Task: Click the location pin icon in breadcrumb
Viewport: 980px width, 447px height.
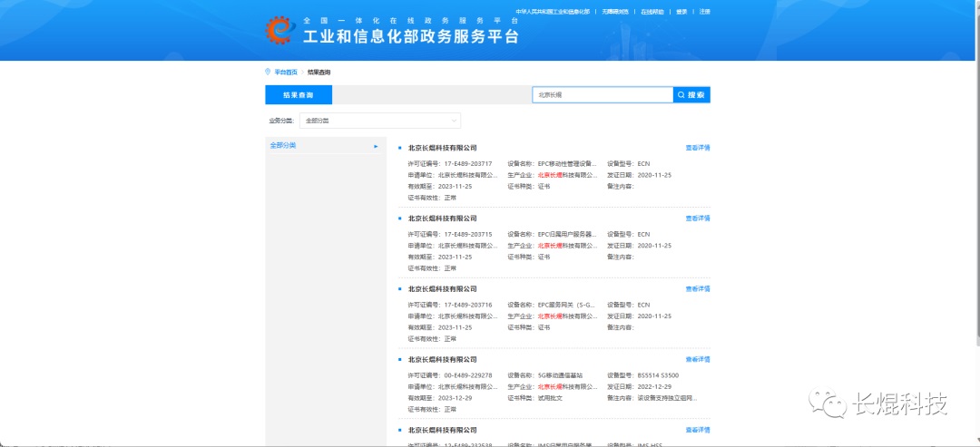Action: point(268,72)
